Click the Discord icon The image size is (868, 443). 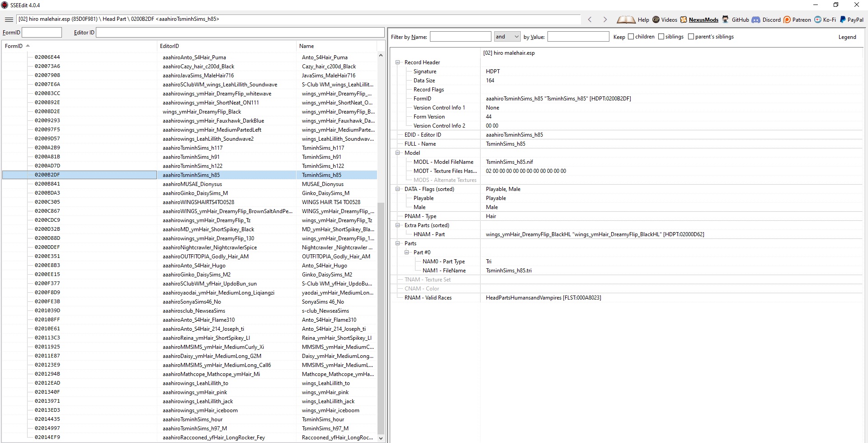(756, 19)
